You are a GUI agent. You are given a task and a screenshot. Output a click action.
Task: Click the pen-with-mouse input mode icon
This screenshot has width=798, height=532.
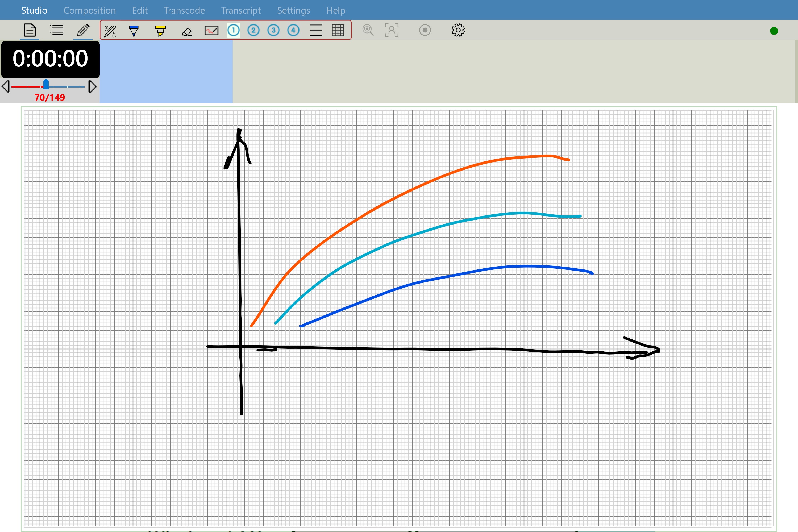click(x=110, y=31)
